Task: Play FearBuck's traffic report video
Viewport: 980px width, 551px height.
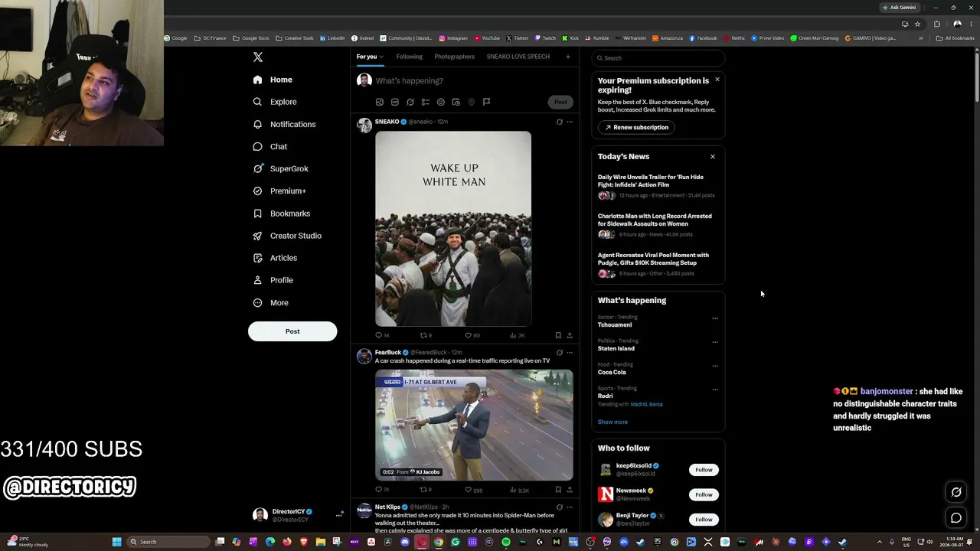Action: [x=474, y=425]
